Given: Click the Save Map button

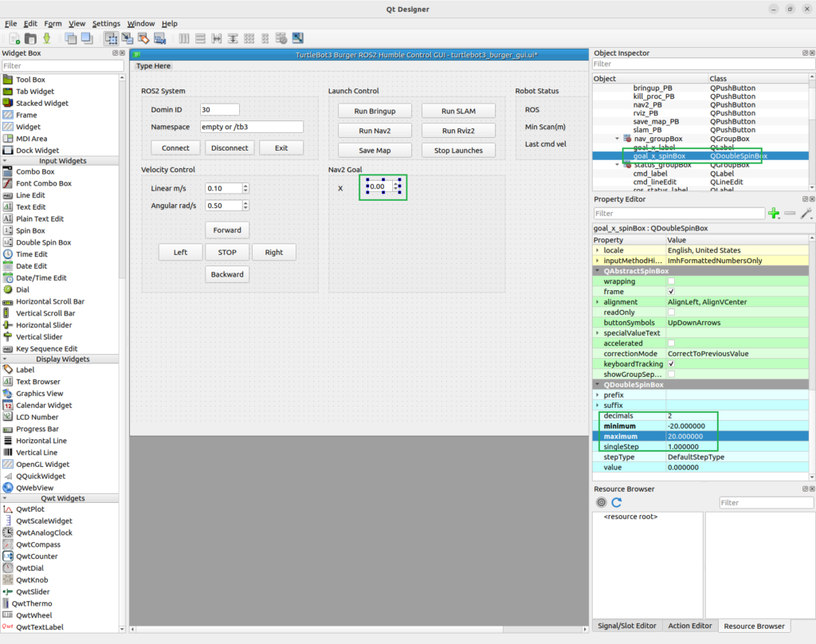Looking at the screenshot, I should click(x=375, y=151).
